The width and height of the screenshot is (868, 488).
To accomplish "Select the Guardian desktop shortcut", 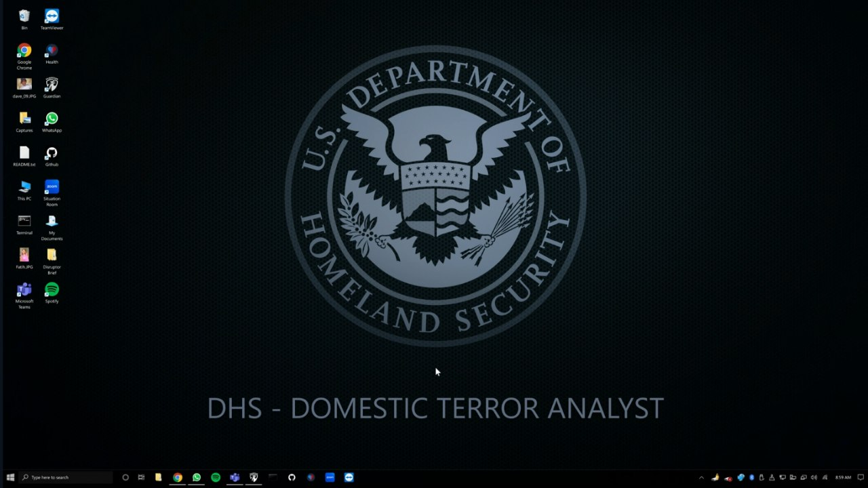I will pyautogui.click(x=52, y=87).
